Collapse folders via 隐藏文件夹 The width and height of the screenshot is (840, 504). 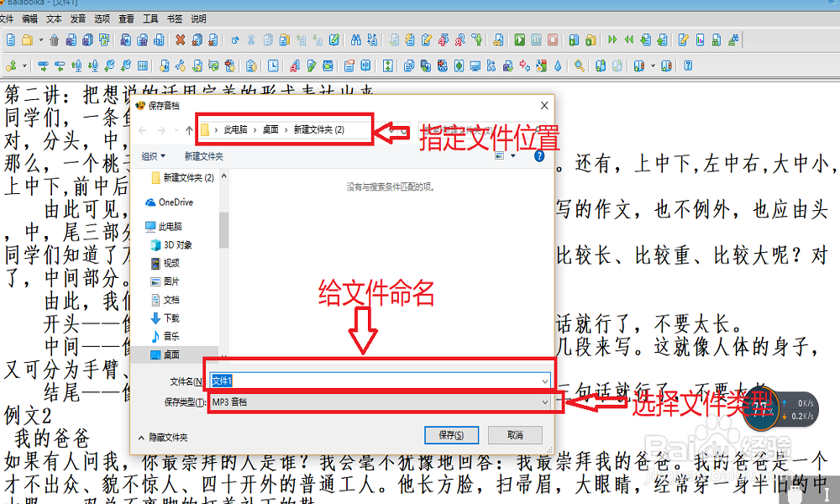(x=164, y=438)
